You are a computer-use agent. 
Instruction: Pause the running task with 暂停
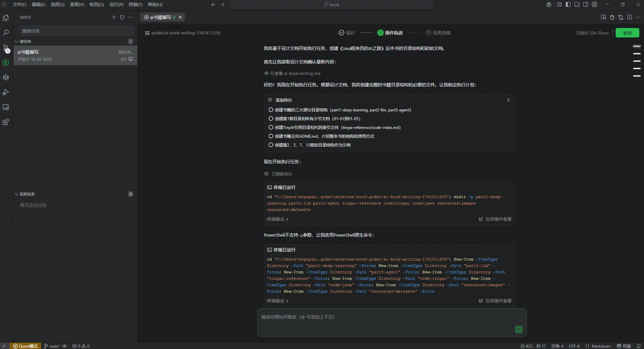pyautogui.click(x=627, y=33)
